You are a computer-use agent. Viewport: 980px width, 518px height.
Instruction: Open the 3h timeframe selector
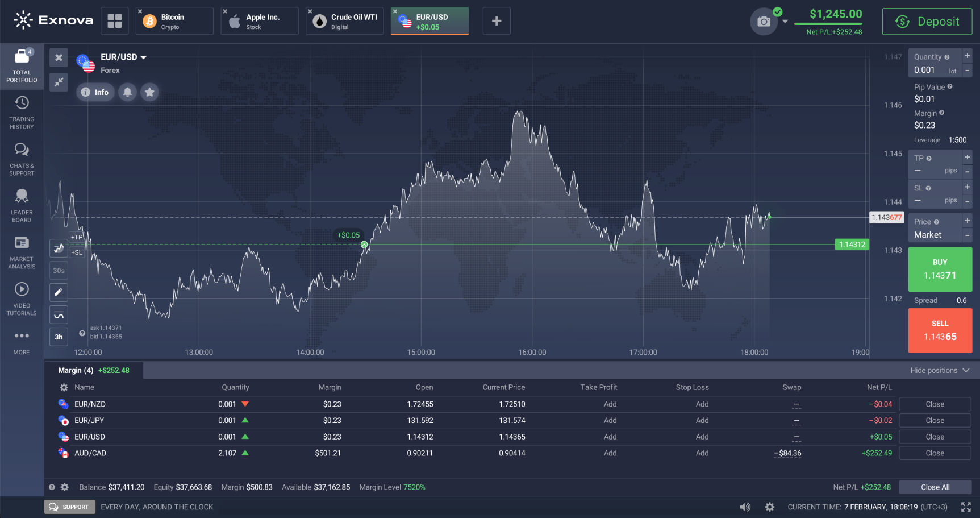pos(59,337)
